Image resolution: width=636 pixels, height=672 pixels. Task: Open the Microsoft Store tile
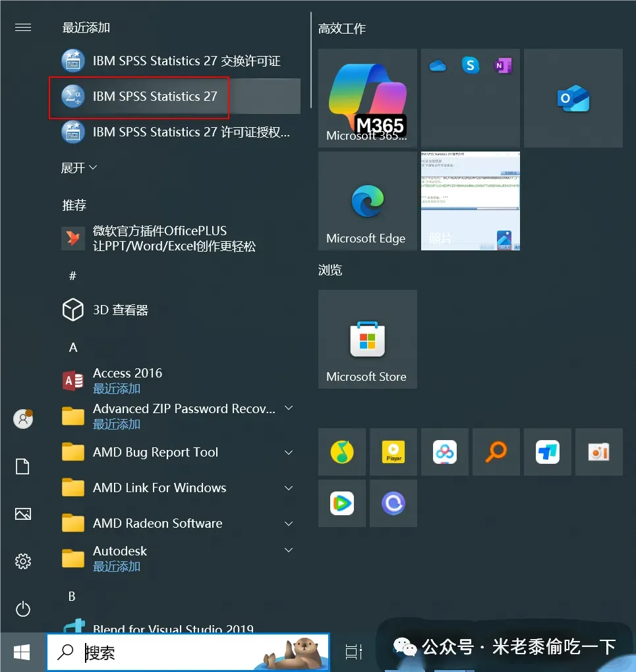click(x=368, y=339)
